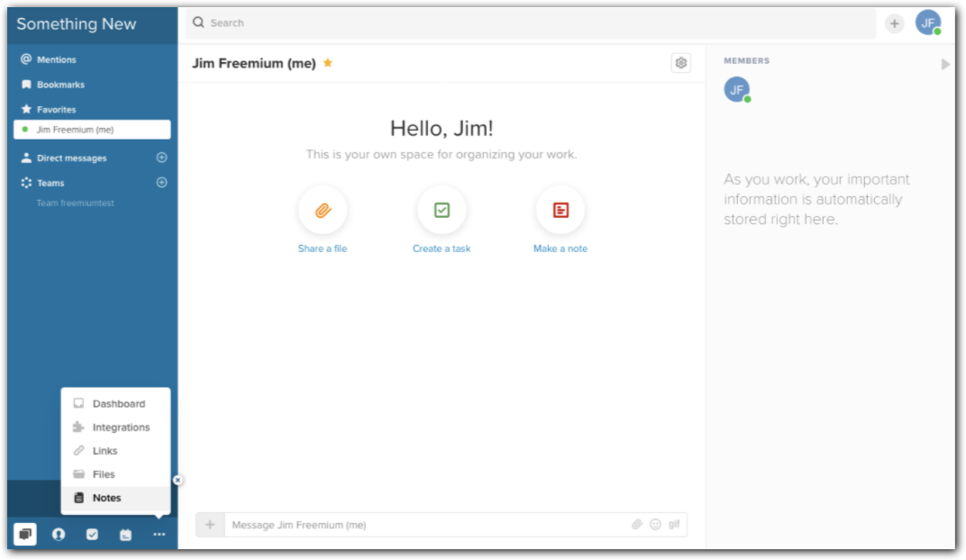Open the Chats icon in bottom toolbar
This screenshot has width=966, height=560.
pos(24,533)
